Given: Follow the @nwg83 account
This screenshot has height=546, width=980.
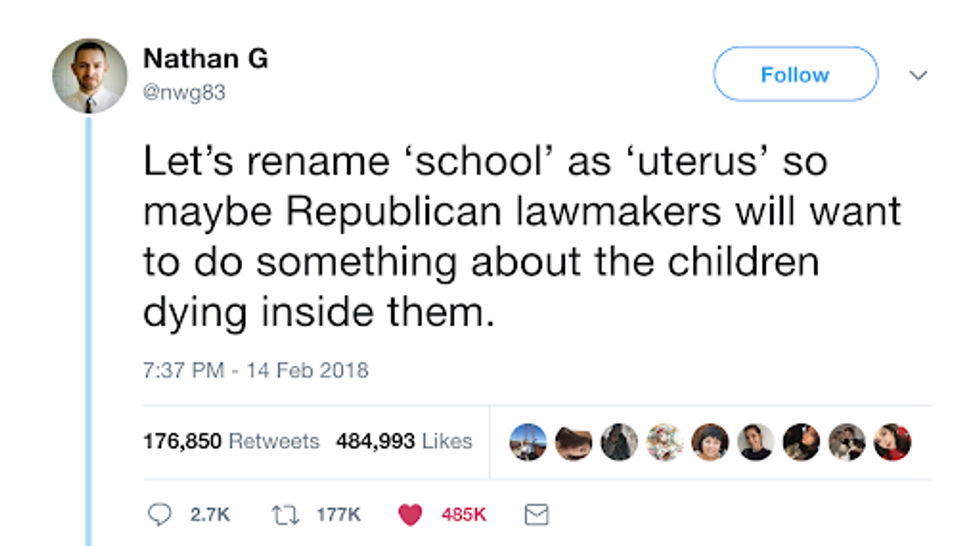Looking at the screenshot, I should click(795, 74).
